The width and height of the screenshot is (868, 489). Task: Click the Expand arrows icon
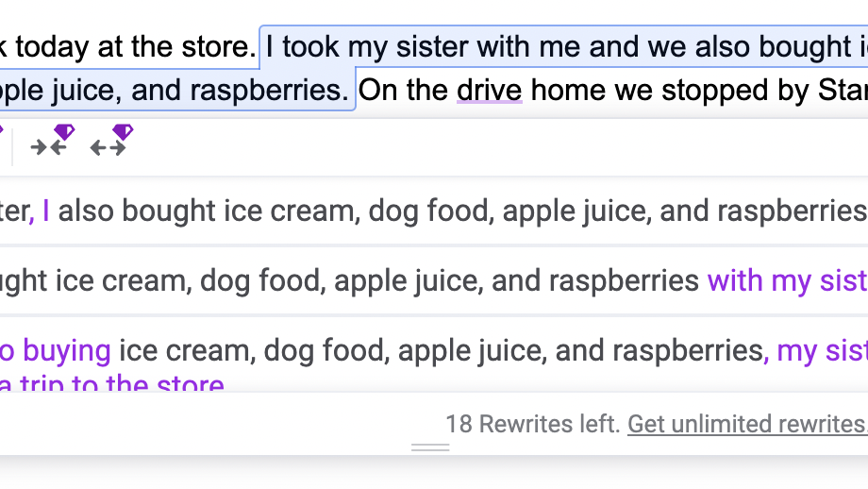pyautogui.click(x=108, y=147)
